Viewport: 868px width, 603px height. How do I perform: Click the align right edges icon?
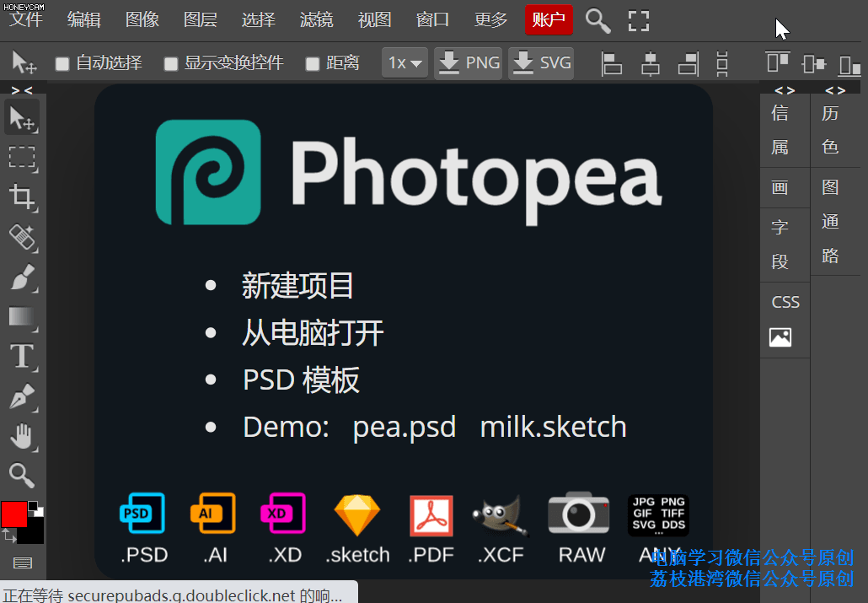(x=689, y=63)
